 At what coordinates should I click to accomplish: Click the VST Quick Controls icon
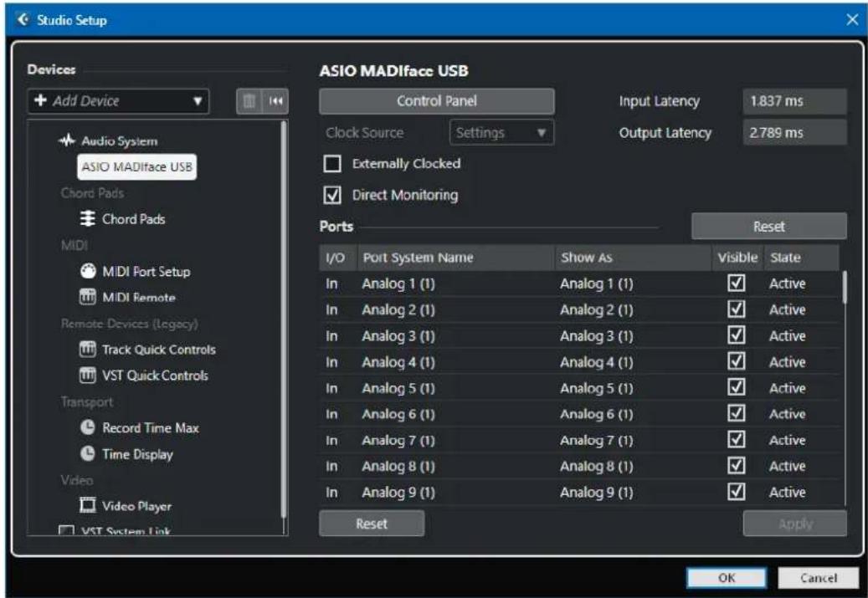click(87, 375)
